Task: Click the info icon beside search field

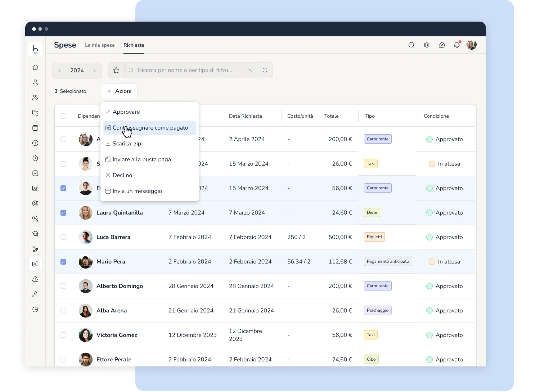Action: pyautogui.click(x=265, y=70)
